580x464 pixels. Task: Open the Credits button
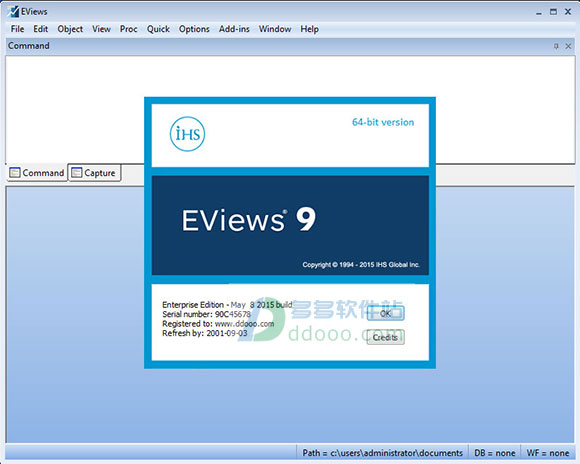click(385, 337)
